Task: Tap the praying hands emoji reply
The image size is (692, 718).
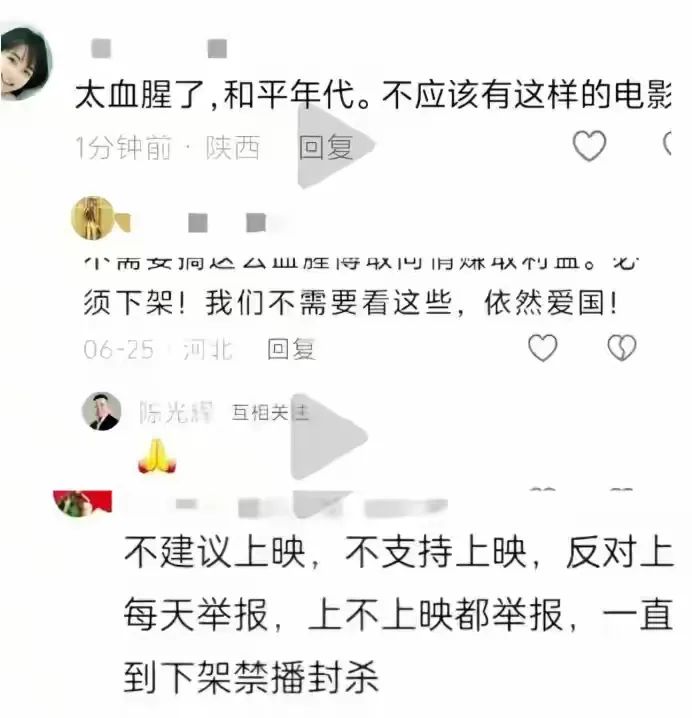Action: coord(157,455)
